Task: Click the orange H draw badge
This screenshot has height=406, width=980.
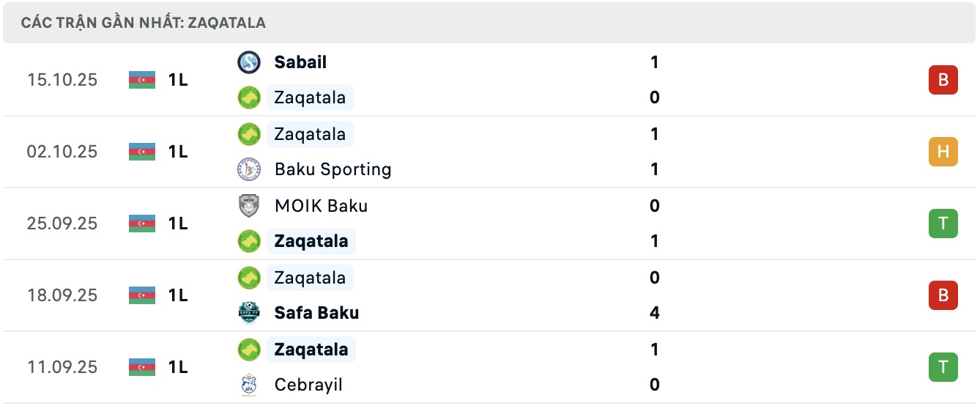Action: pyautogui.click(x=943, y=152)
